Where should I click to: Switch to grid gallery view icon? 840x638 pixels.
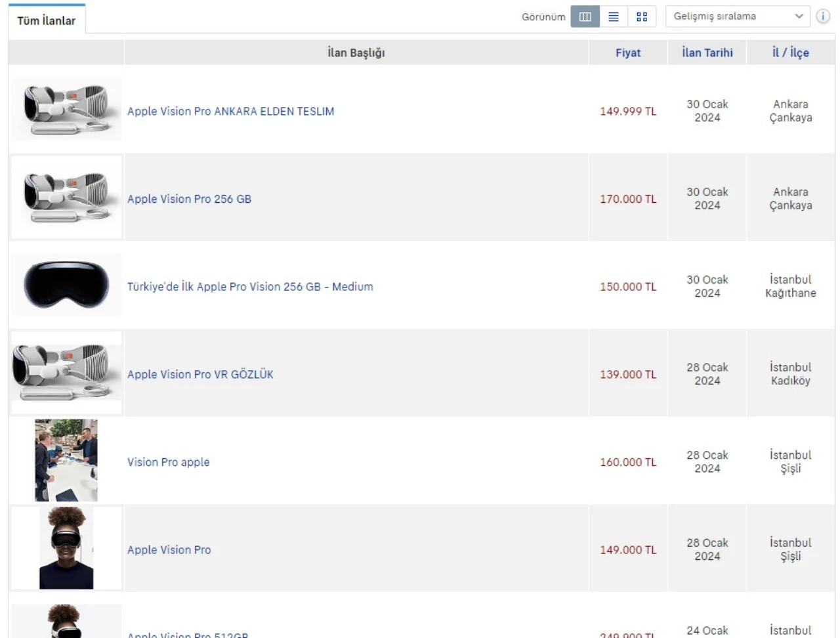click(x=642, y=16)
